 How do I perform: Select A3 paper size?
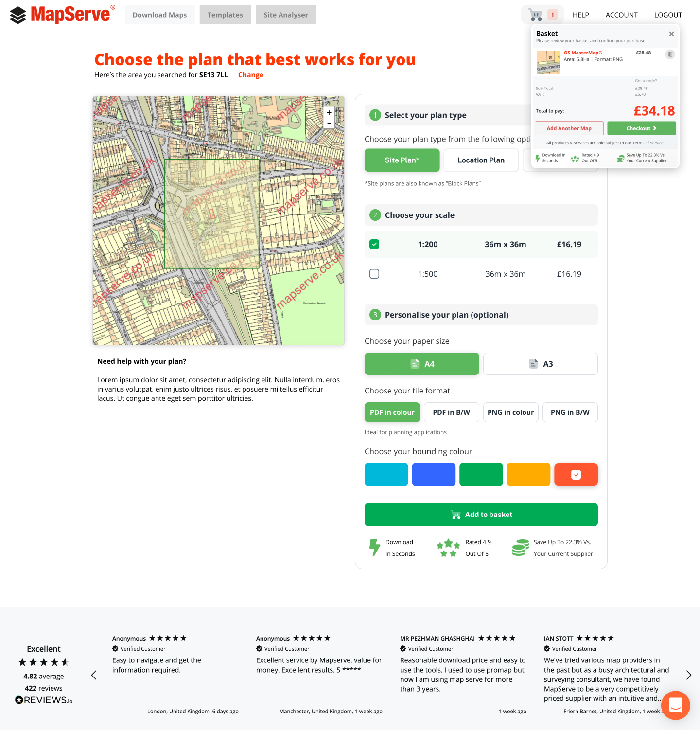tap(541, 364)
